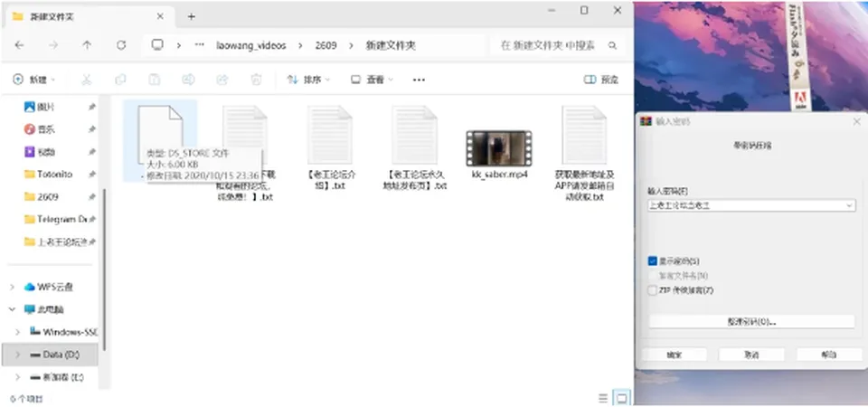Click 确定 in the password dialog

click(x=674, y=355)
